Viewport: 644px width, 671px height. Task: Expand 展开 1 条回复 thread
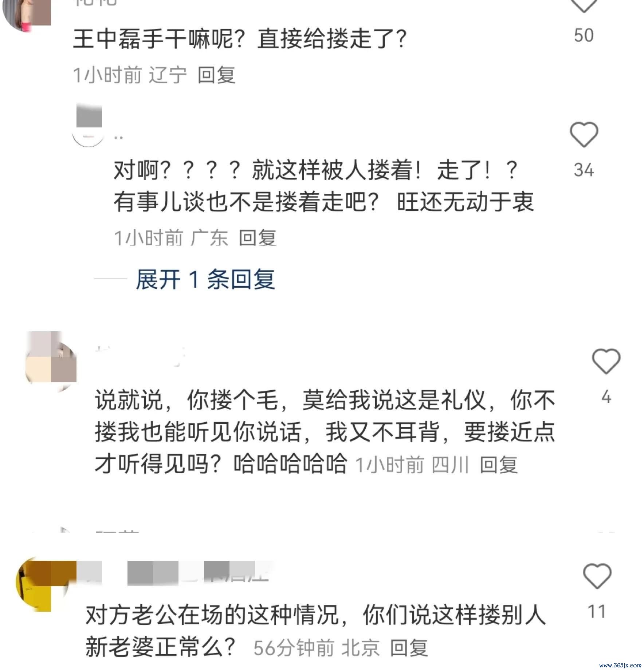205,279
